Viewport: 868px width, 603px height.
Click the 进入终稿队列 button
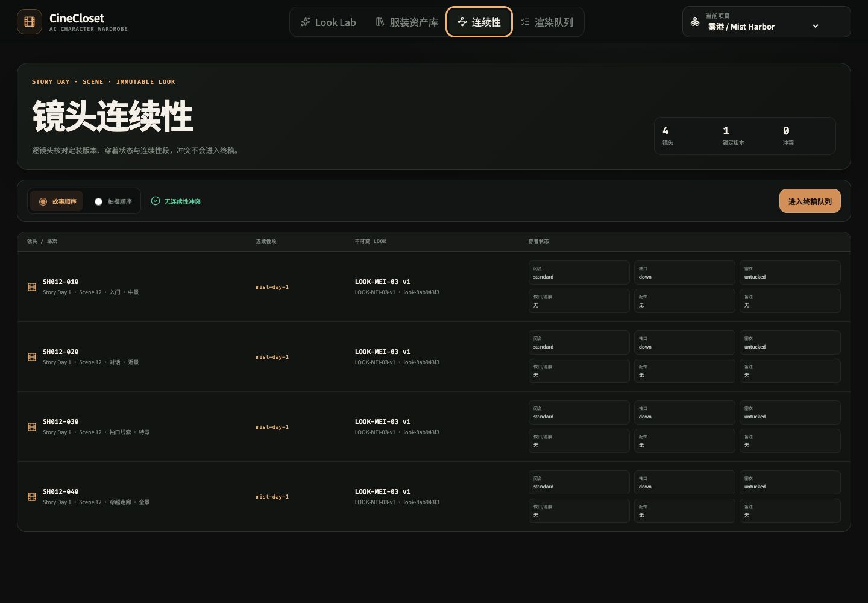pyautogui.click(x=810, y=201)
